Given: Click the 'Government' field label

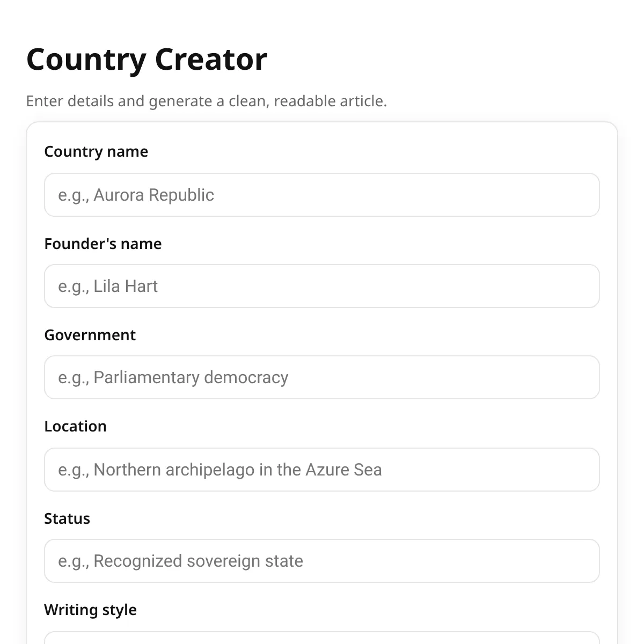Looking at the screenshot, I should (90, 335).
